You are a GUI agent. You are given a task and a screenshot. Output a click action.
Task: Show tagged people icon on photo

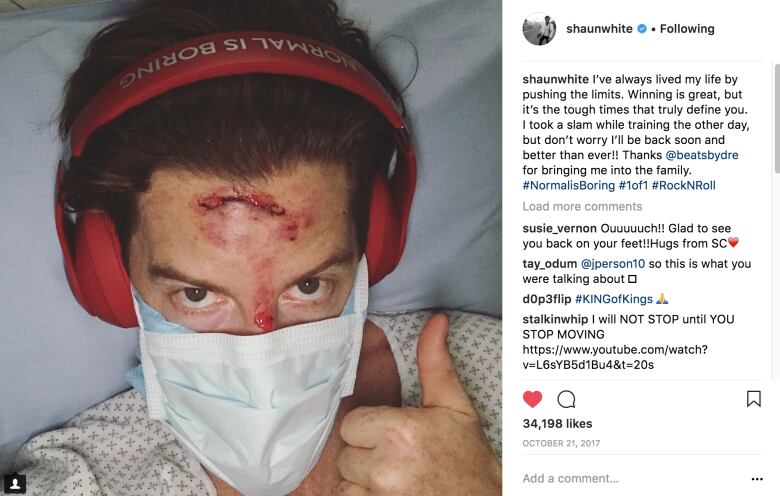[x=15, y=483]
